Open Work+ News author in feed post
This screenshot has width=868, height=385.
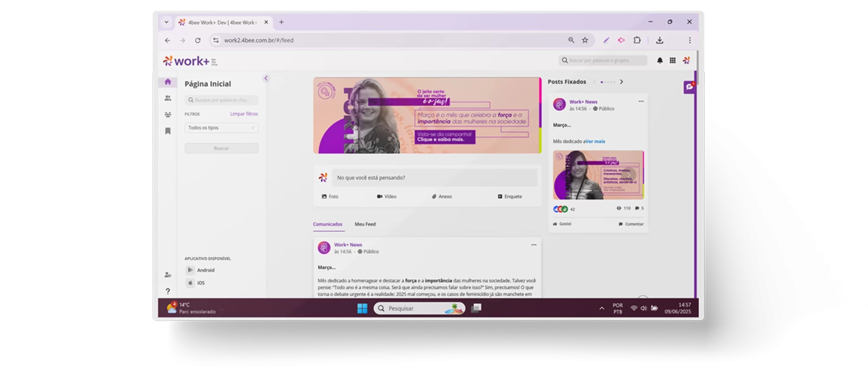pyautogui.click(x=348, y=245)
